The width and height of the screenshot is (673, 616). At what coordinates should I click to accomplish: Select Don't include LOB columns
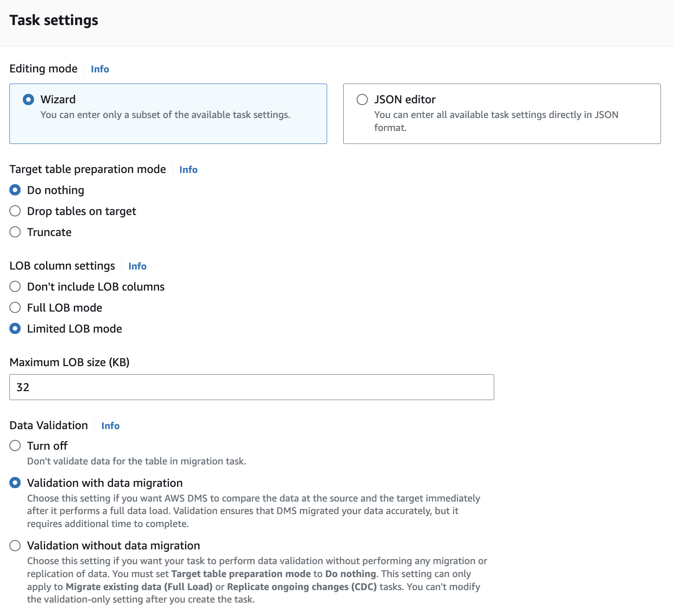tap(15, 286)
